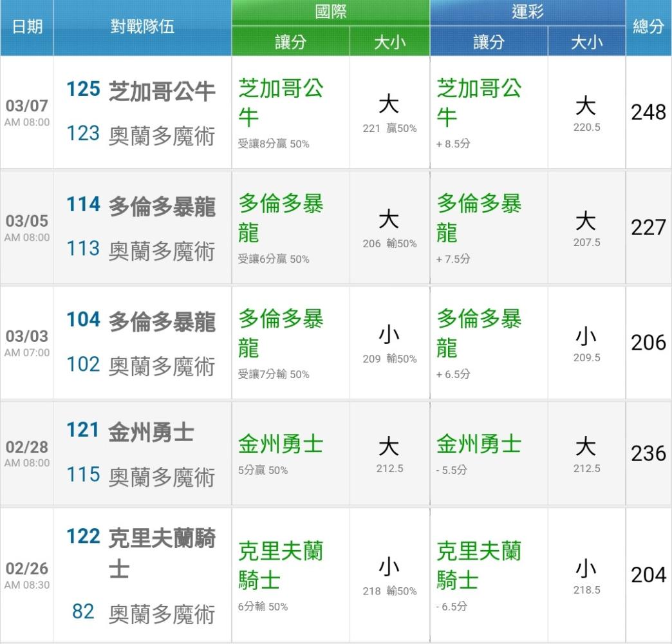The height and width of the screenshot is (644, 672).
Task: Click 受讓6分贏 50% spread note
Action: click(274, 259)
